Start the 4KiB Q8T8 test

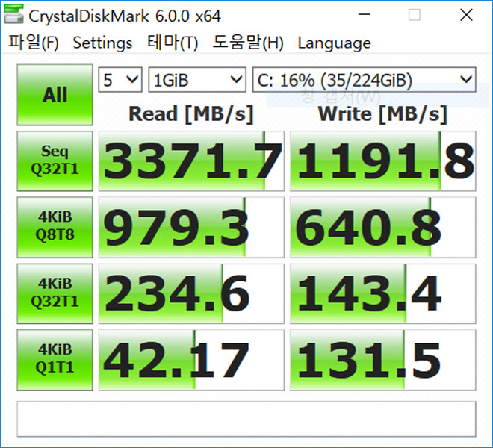point(55,227)
